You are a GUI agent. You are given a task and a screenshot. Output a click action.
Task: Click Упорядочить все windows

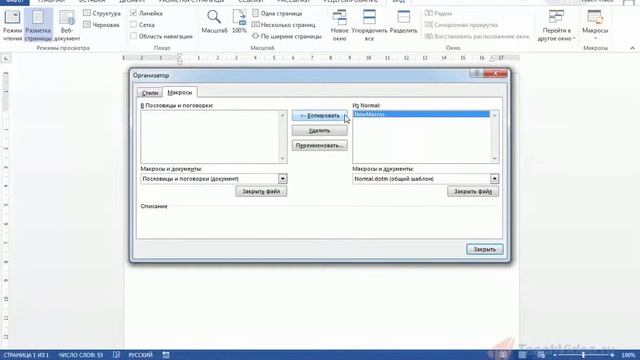(369, 25)
